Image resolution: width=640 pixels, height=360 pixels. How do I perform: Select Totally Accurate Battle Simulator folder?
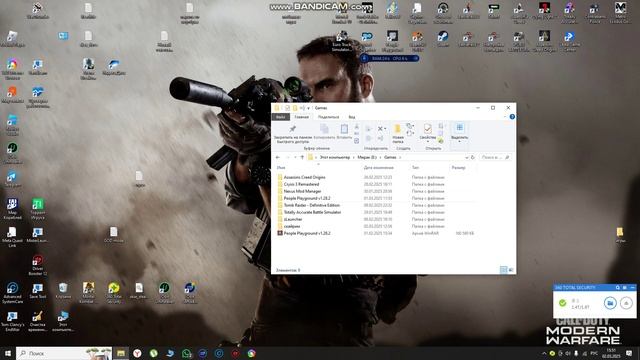click(312, 212)
